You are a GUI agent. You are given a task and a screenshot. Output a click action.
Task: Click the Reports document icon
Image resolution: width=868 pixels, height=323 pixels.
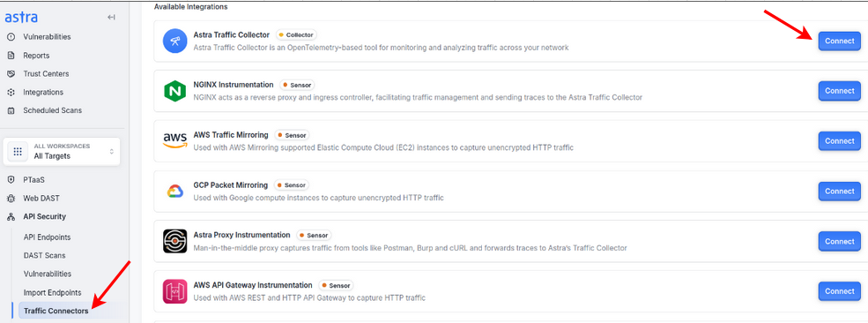[x=11, y=56]
